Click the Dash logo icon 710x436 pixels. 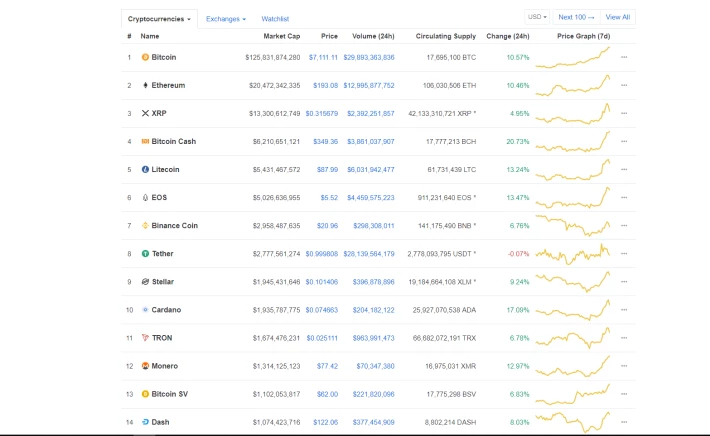145,422
